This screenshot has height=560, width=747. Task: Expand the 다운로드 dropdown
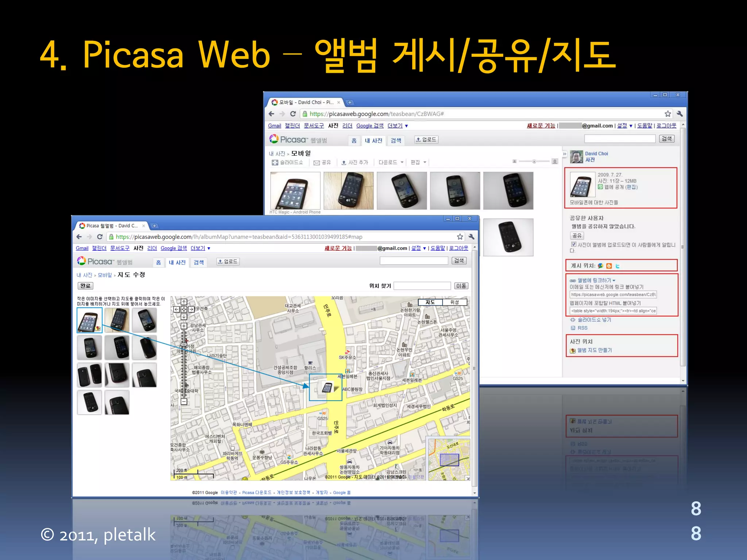[x=391, y=162]
